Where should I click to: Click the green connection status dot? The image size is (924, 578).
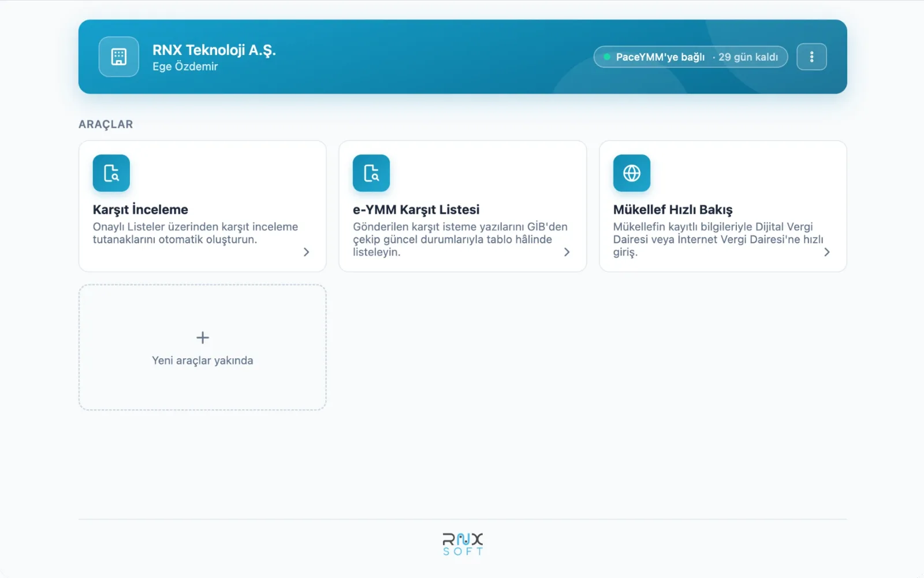tap(607, 57)
